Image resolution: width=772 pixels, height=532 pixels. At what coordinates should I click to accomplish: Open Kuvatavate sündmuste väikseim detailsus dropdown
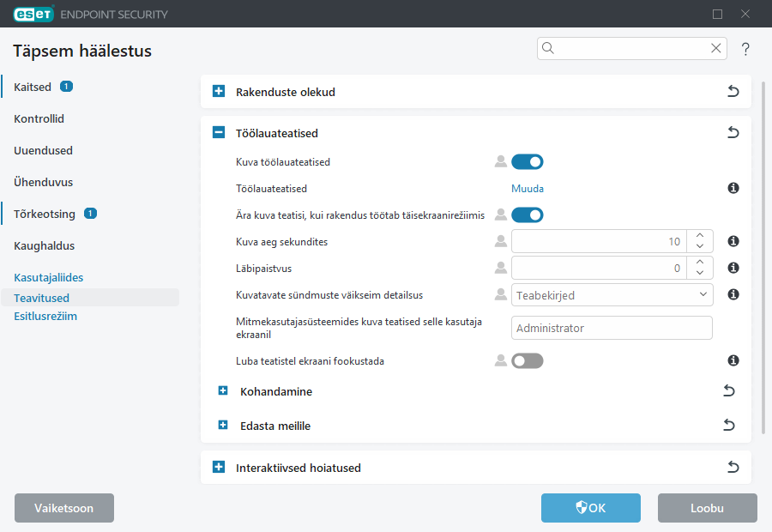[x=612, y=295]
